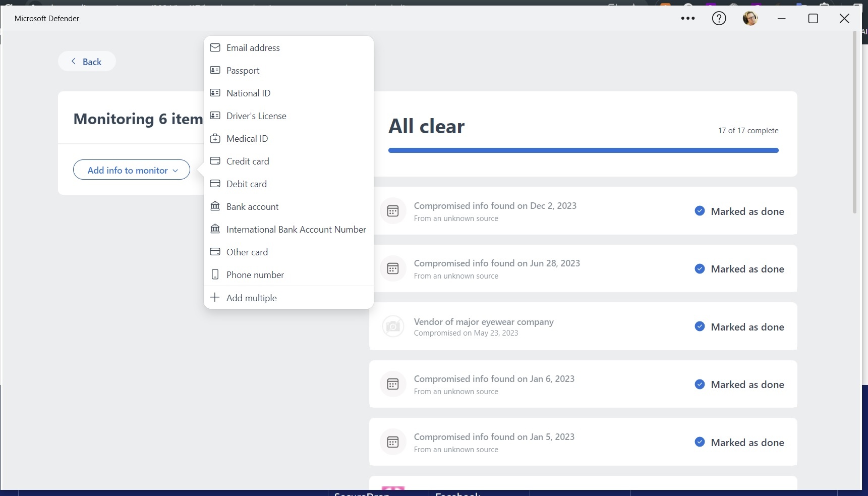Click the plus icon beside Add multiple

215,297
